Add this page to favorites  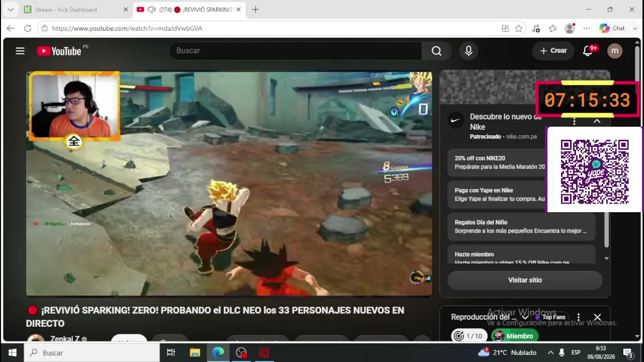[519, 29]
